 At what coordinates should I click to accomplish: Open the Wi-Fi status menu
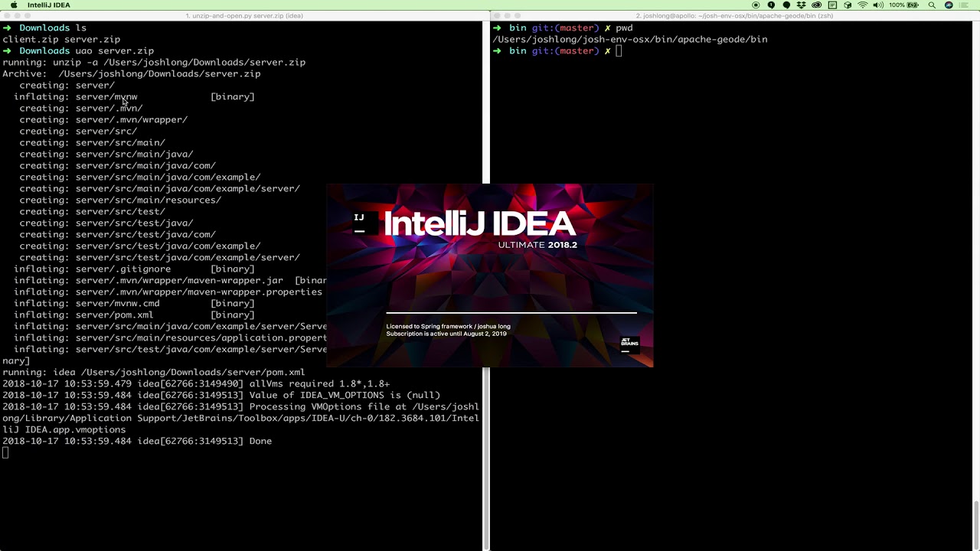[x=863, y=5]
